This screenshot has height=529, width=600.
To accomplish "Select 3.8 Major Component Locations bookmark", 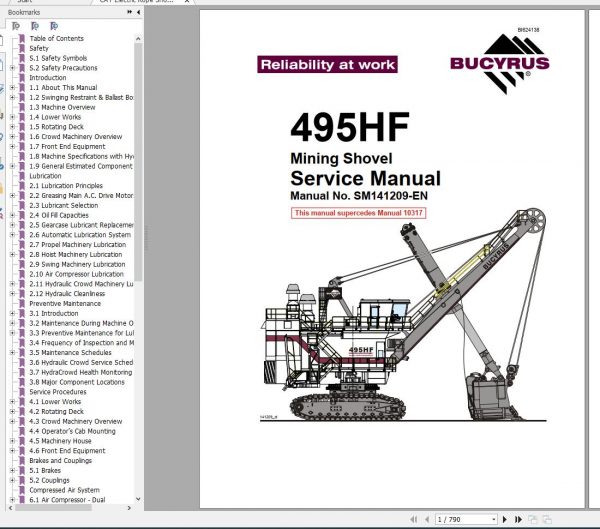I will click(x=77, y=382).
